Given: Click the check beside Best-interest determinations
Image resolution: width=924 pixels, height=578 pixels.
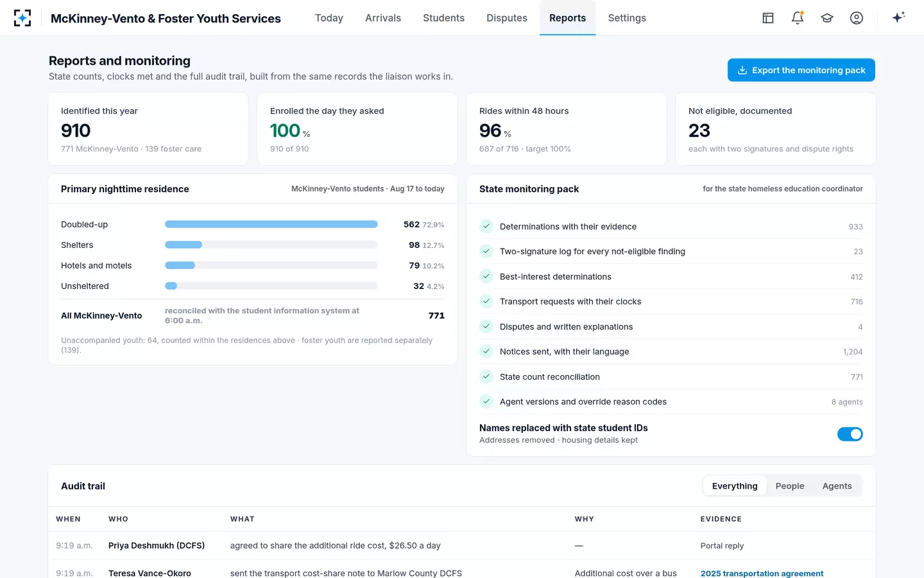Looking at the screenshot, I should (486, 276).
